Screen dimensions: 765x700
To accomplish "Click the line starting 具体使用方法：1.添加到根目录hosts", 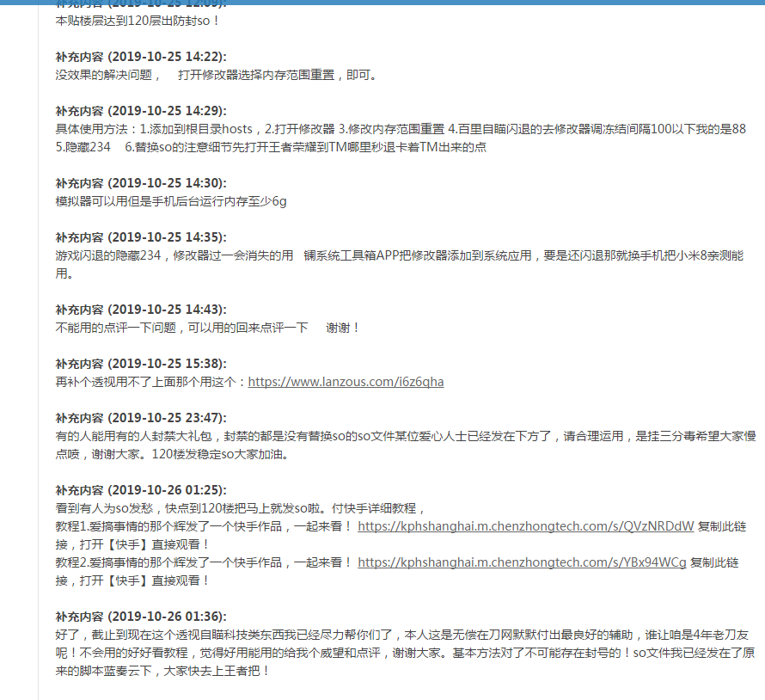I will pos(401,129).
